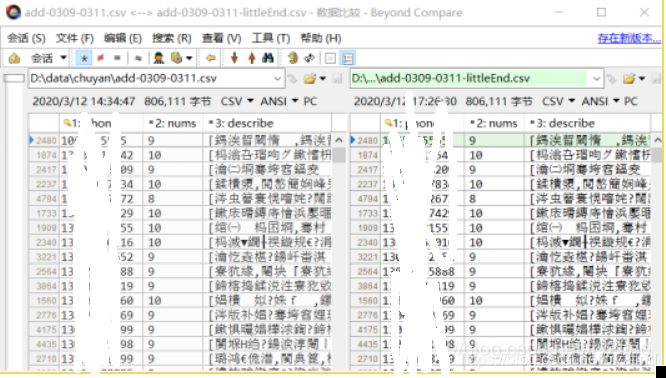Expand the right file path history dropdown
The width and height of the screenshot is (666, 378).
pos(596,79)
